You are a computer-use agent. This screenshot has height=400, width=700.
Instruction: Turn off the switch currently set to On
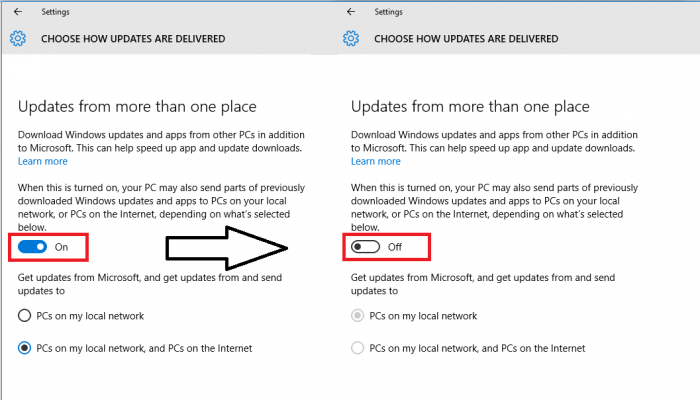(33, 246)
